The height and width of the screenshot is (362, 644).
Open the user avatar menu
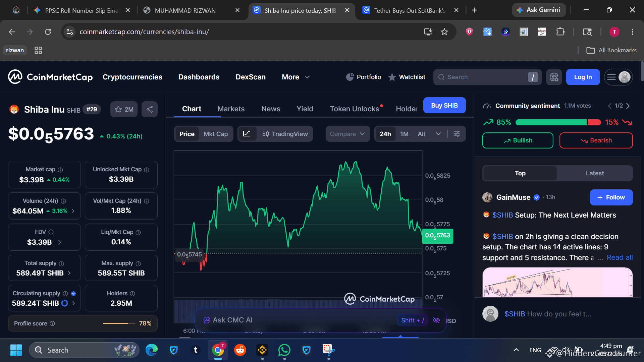(x=619, y=77)
